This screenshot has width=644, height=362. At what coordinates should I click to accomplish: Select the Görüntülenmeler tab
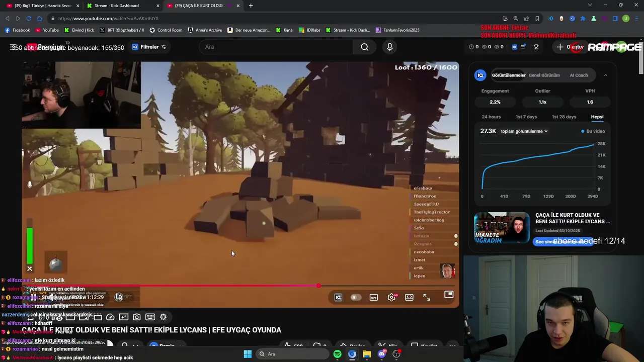509,75
